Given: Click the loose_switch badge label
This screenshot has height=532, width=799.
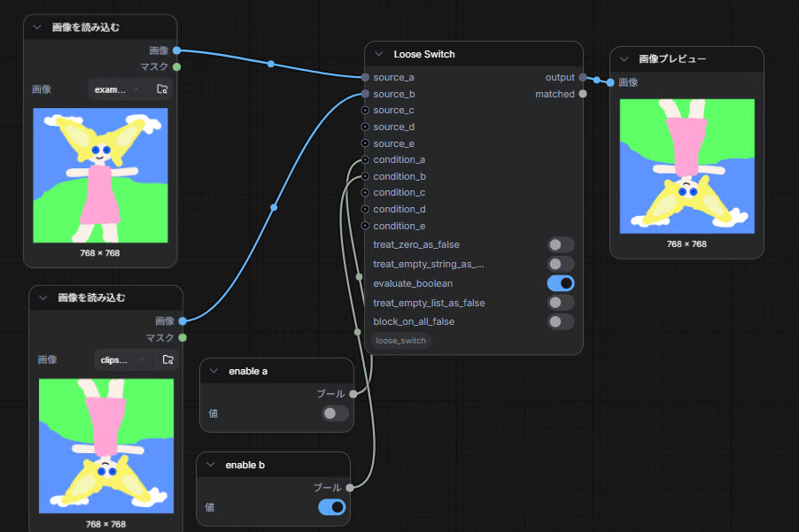Looking at the screenshot, I should coord(401,341).
